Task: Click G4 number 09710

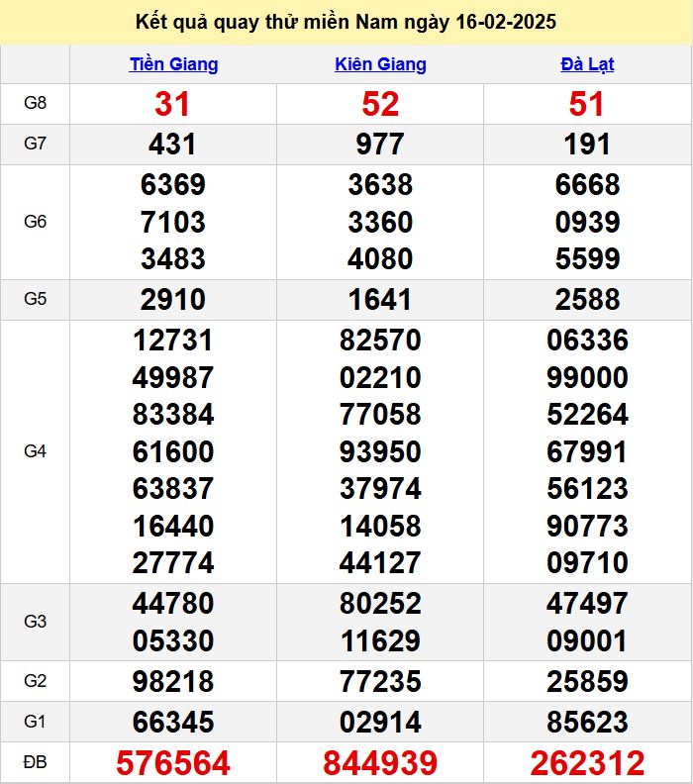Action: (x=587, y=563)
